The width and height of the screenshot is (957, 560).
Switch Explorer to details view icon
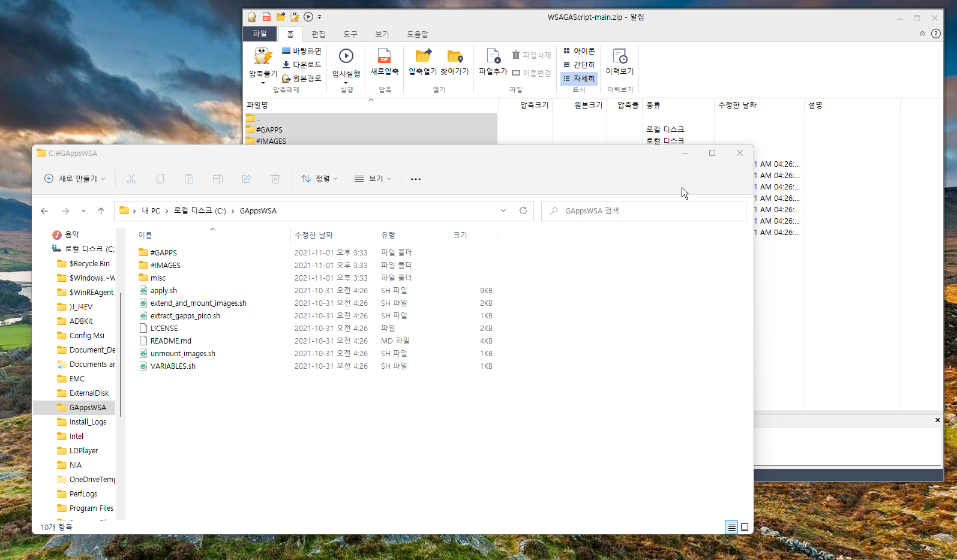pyautogui.click(x=731, y=527)
